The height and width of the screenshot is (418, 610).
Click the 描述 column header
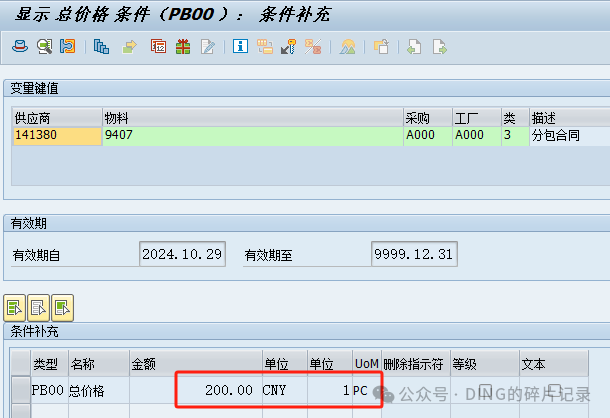(x=570, y=118)
